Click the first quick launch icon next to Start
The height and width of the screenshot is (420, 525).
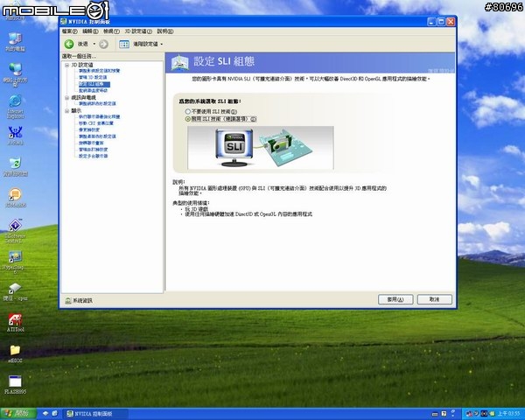45,414
